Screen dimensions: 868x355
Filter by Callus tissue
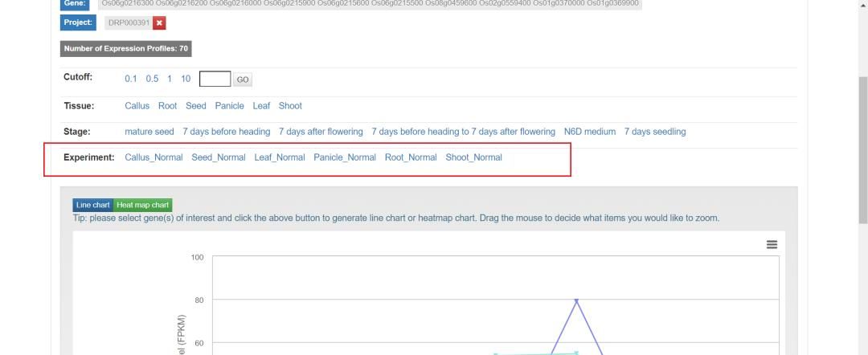(137, 106)
